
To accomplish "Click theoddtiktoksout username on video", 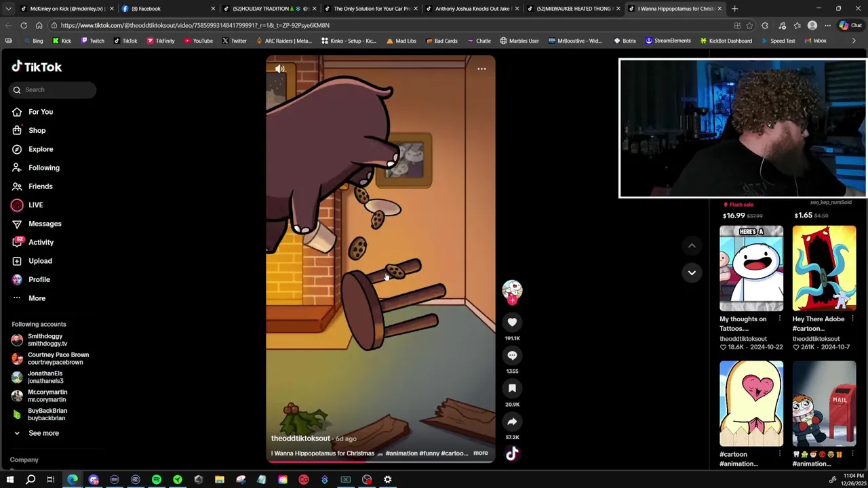I will coord(300,439).
